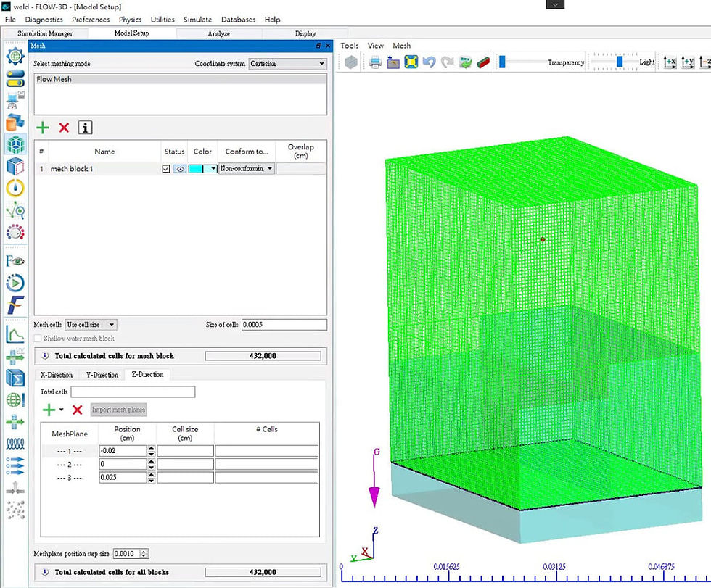Open the Coordinate system dropdown
Viewport: 711px width, 588px height.
[287, 63]
